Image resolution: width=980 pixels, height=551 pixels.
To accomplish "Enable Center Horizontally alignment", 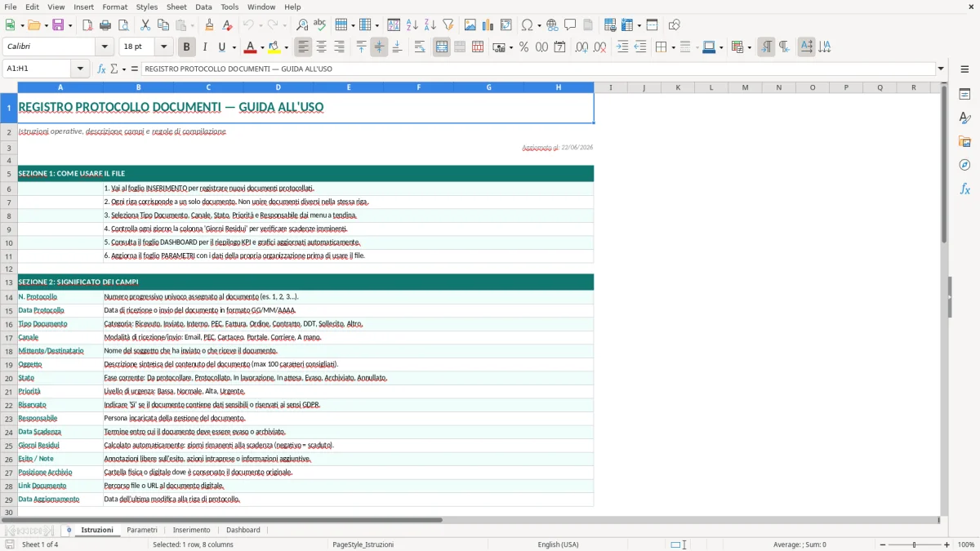I will [x=321, y=47].
